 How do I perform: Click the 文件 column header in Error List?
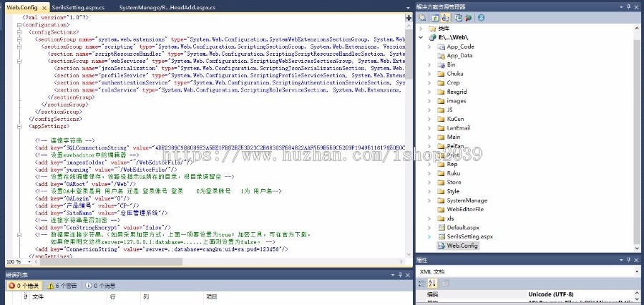click(x=38, y=297)
